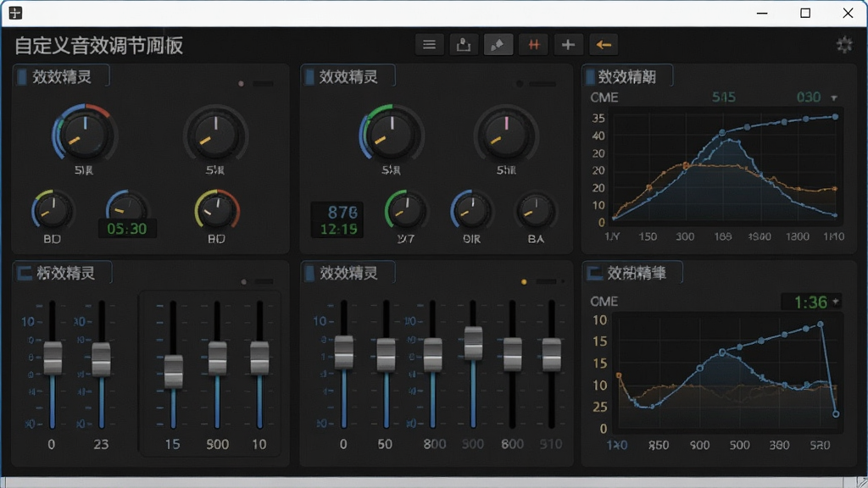Image resolution: width=868 pixels, height=488 pixels.
Task: Click the raised fader labeled 300
Action: coord(473,343)
